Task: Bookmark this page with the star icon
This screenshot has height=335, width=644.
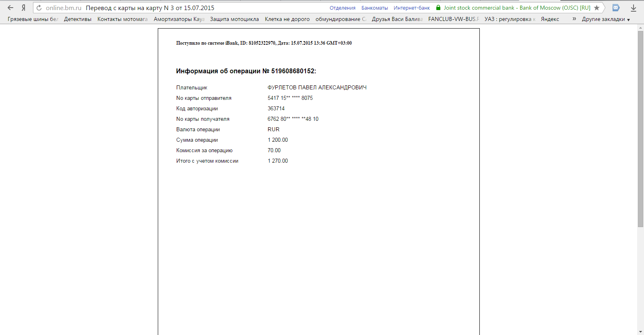Action: click(x=597, y=8)
